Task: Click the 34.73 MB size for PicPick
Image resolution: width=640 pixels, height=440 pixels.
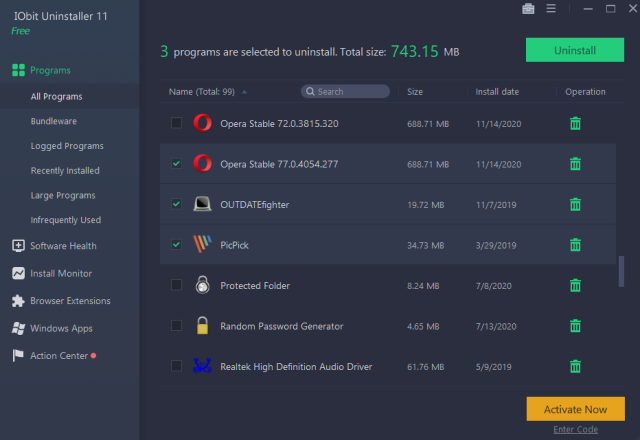Action: tap(425, 245)
